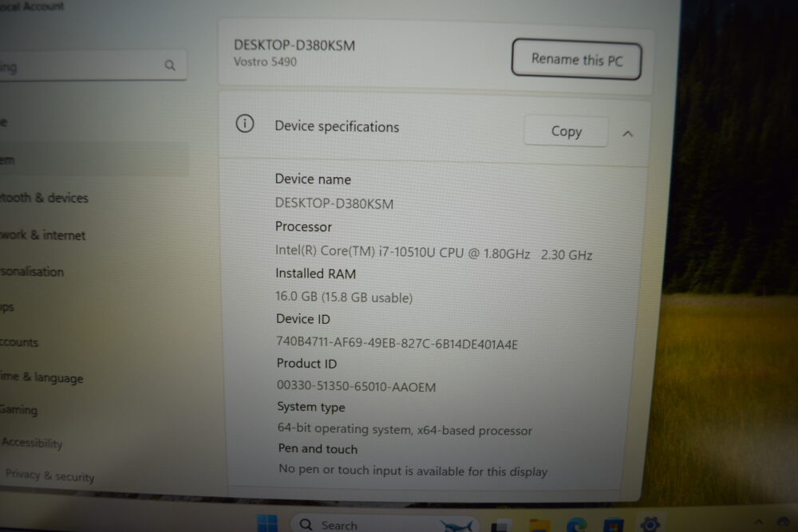
Task: Click the Device ID value 740B4711-AF69-49EB-827C-6B14DE401A4E
Action: [397, 343]
